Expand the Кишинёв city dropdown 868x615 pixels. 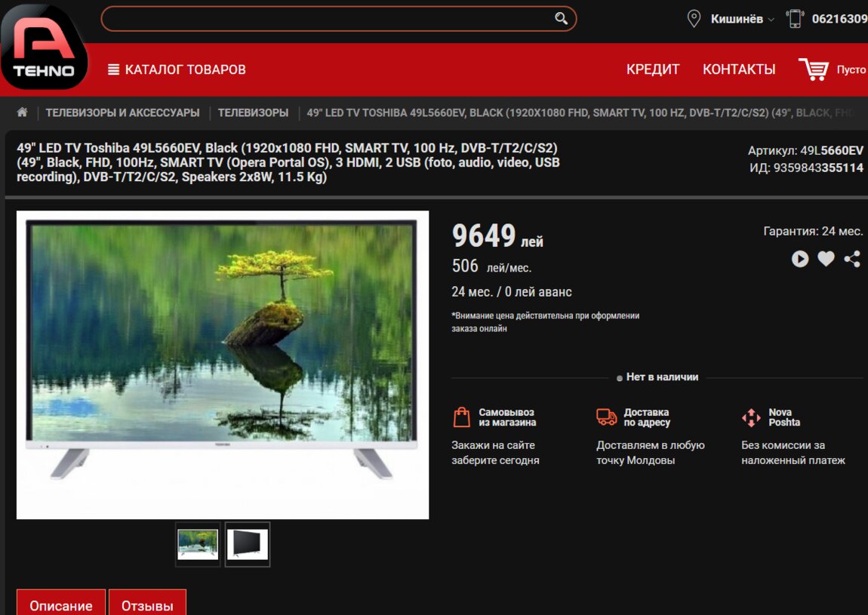pos(742,19)
